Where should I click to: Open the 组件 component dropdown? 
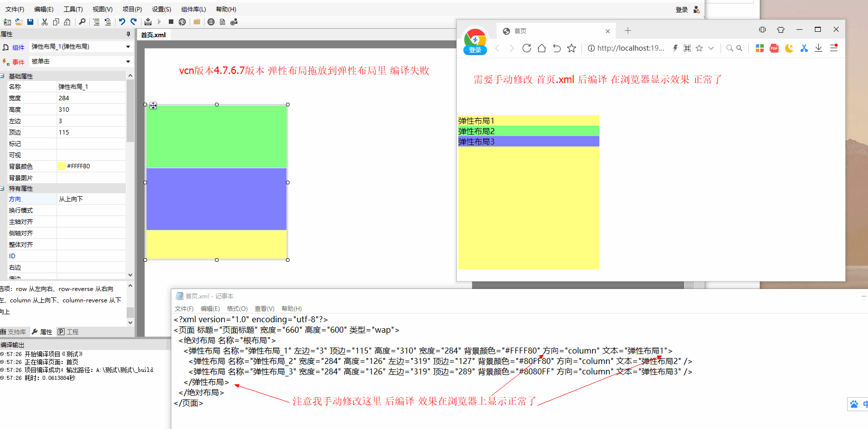pyautogui.click(x=128, y=47)
